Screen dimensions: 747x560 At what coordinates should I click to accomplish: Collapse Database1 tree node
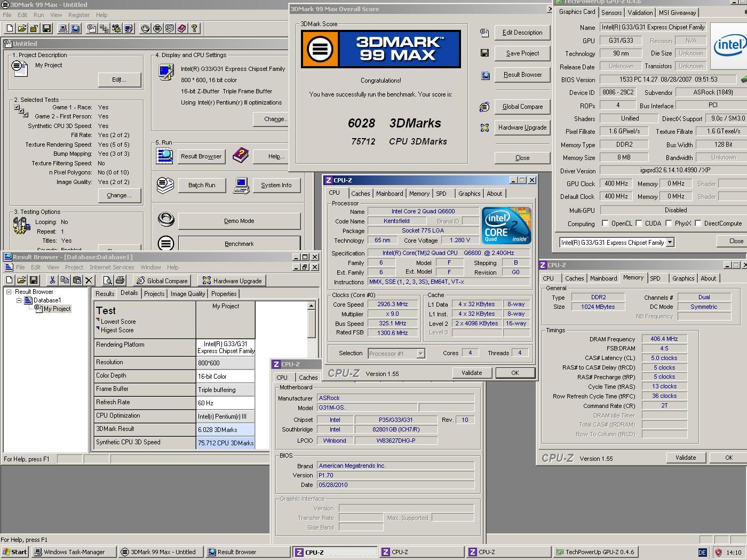[x=19, y=300]
